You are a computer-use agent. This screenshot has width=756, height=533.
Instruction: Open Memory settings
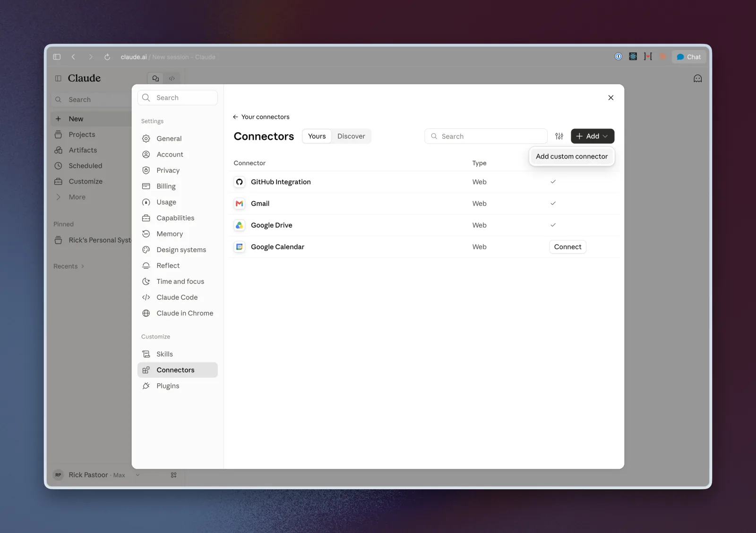tap(177, 234)
